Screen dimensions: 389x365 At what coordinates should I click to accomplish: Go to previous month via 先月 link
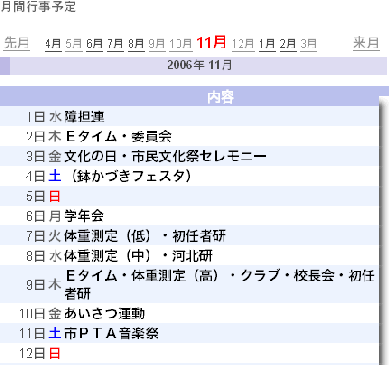[17, 43]
